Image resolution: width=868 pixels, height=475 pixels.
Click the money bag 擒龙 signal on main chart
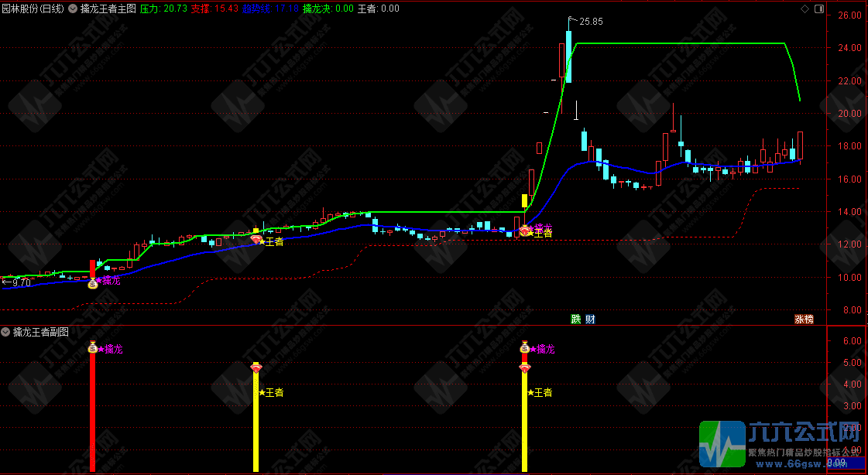click(x=93, y=283)
